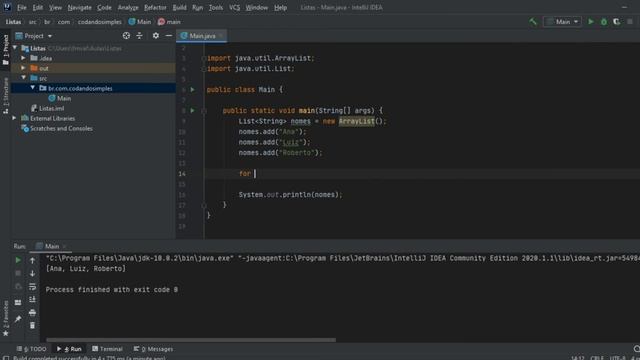Click codandosimples in navigation bar
The width and height of the screenshot is (640, 360).
[100, 22]
